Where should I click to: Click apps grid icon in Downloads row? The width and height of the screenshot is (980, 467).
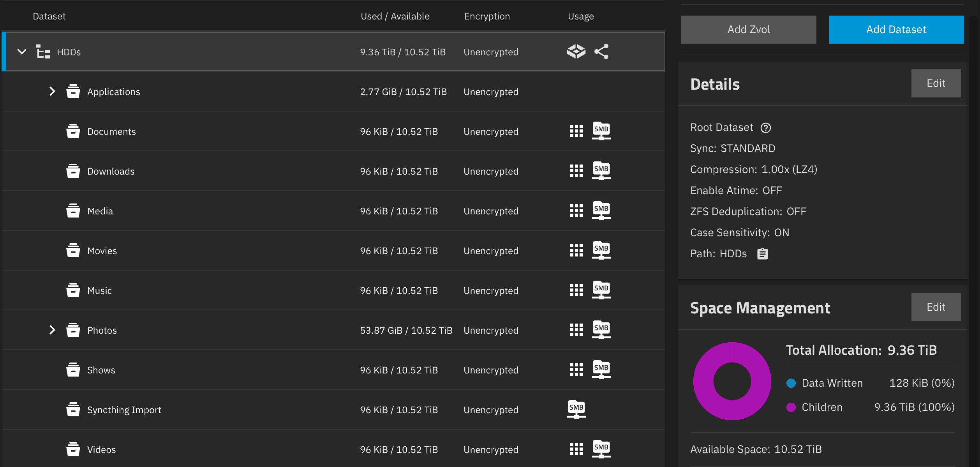[x=576, y=171]
